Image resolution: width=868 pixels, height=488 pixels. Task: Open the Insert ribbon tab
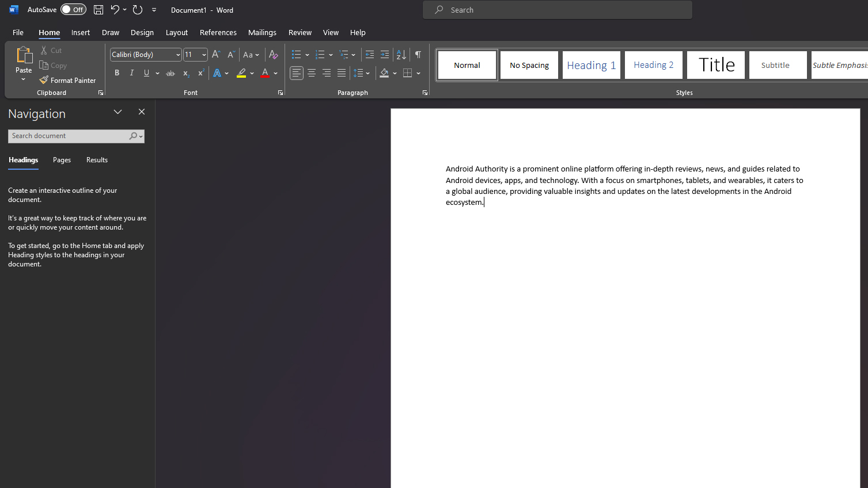tap(81, 32)
